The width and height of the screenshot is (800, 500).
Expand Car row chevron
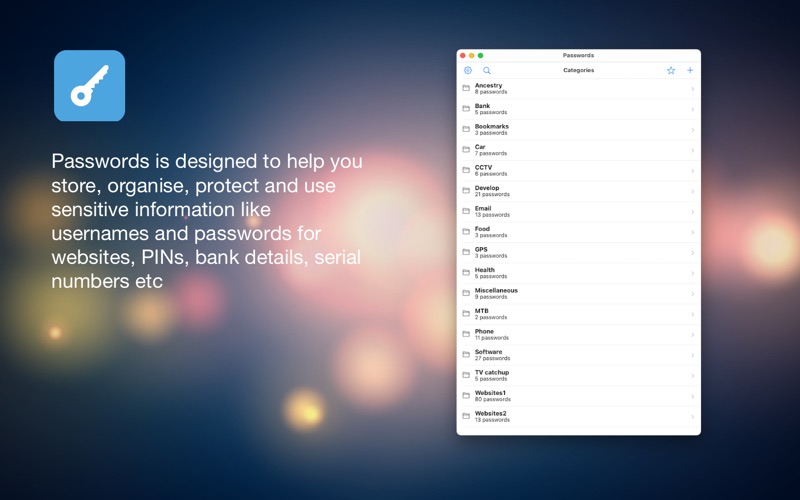(x=692, y=150)
